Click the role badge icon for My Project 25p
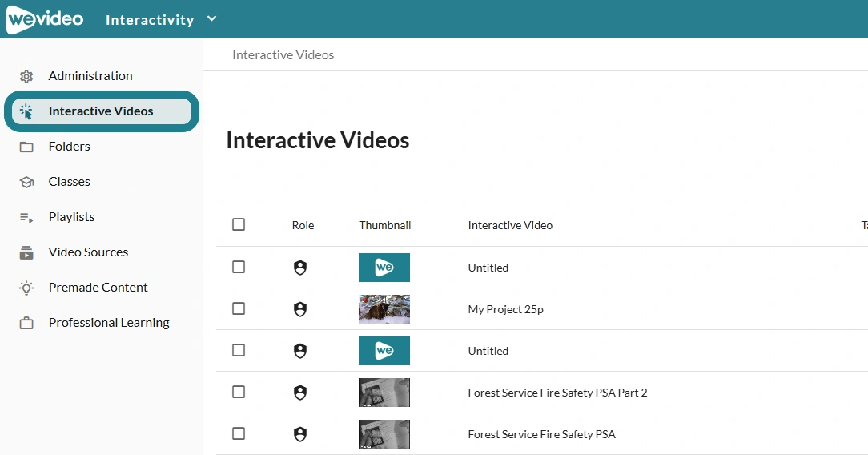 [300, 309]
